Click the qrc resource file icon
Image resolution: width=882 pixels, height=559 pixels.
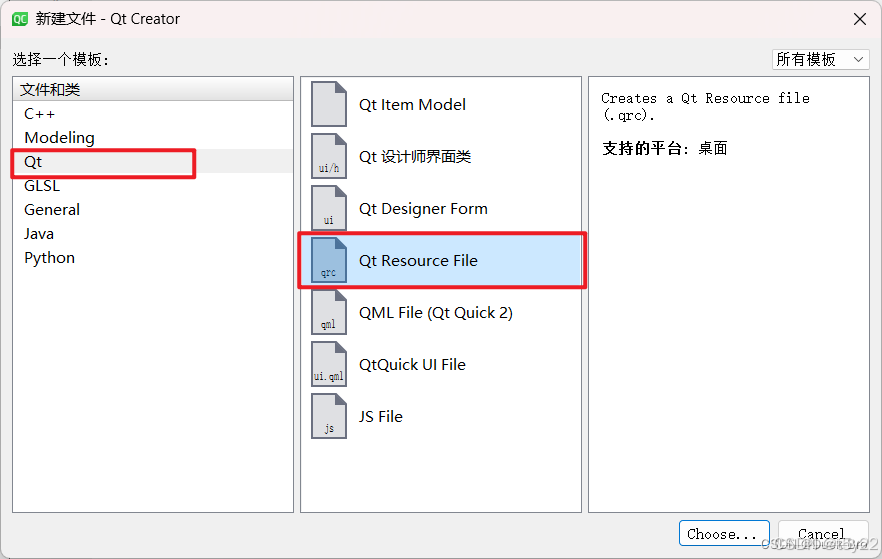tap(329, 260)
